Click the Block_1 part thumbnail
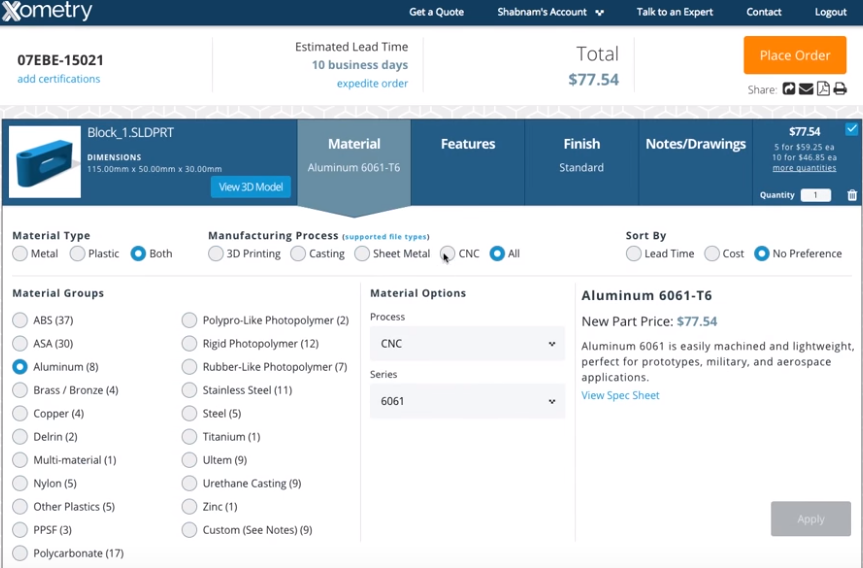Viewport: 863px width, 568px height. 45,162
